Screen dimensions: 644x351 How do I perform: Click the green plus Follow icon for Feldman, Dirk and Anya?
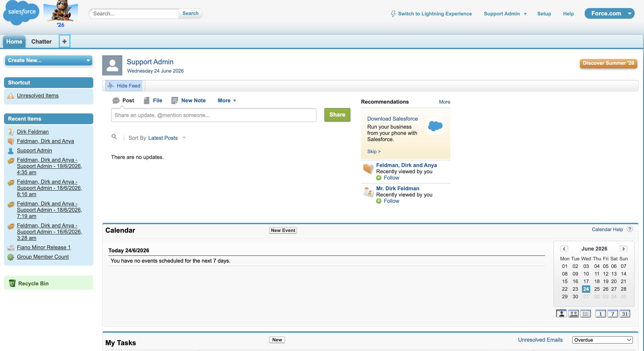coord(379,178)
